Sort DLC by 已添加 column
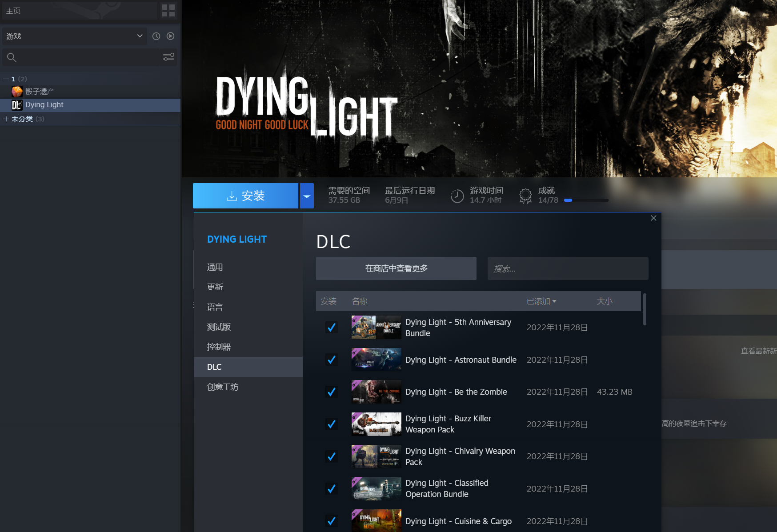The image size is (777, 532). coord(541,301)
